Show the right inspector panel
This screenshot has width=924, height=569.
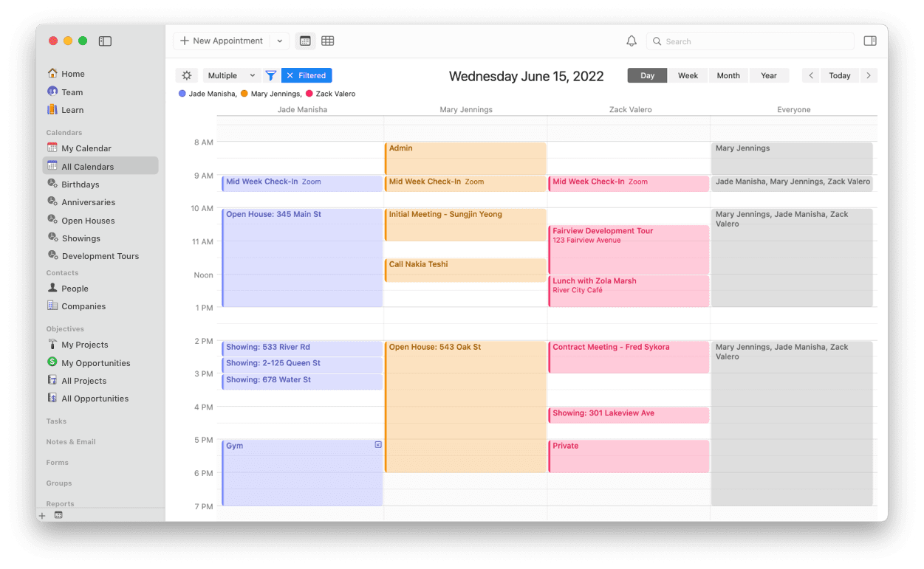click(870, 41)
